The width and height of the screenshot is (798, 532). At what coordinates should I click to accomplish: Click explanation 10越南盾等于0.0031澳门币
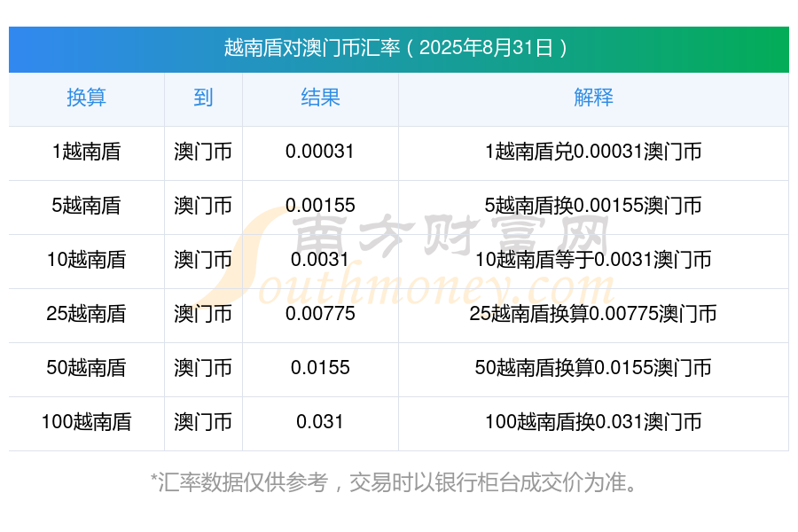pyautogui.click(x=593, y=260)
